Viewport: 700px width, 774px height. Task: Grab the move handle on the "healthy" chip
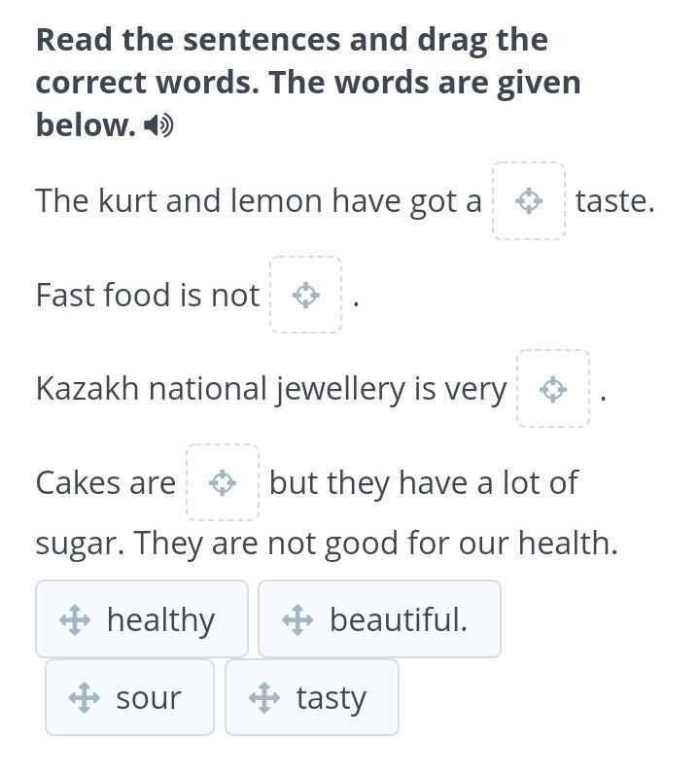click(x=75, y=619)
